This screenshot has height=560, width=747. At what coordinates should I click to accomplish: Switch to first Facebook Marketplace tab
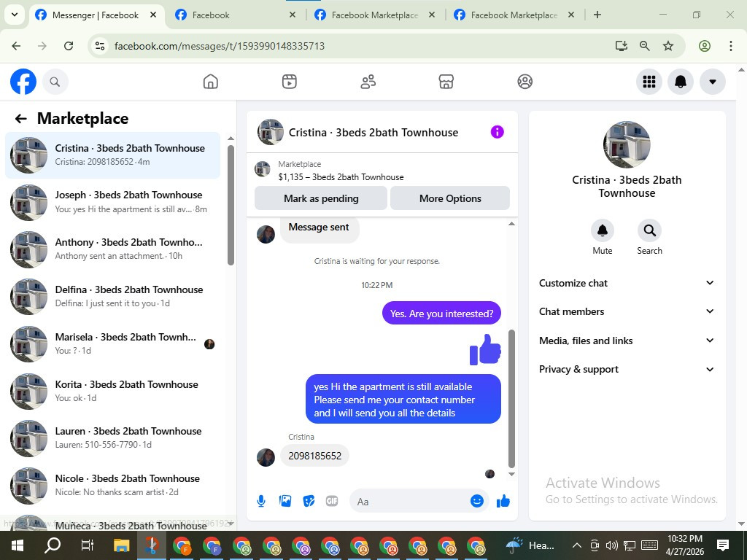374,15
